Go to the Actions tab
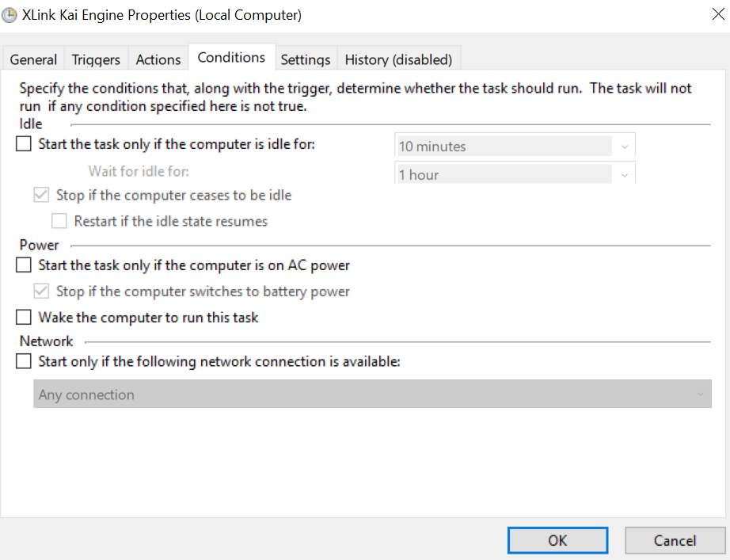The width and height of the screenshot is (730, 560). tap(158, 59)
